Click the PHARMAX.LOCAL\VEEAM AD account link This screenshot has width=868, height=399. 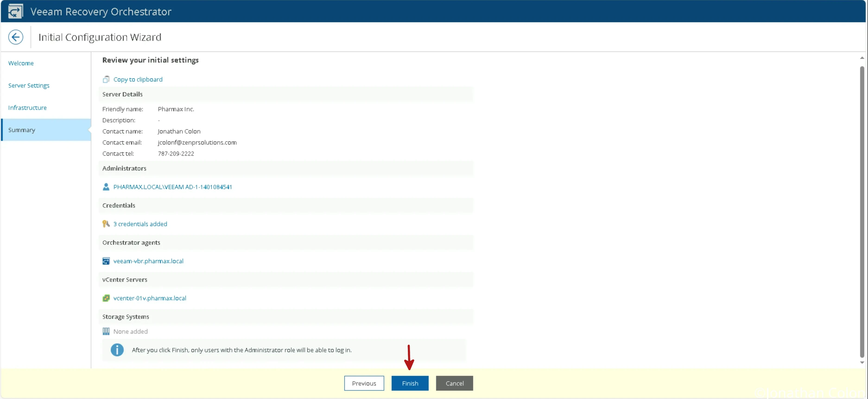[x=173, y=187]
